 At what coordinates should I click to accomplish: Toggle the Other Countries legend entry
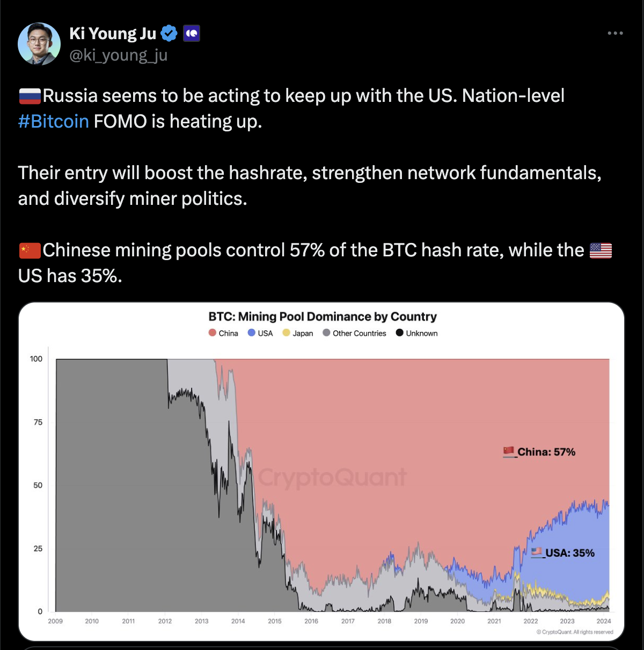click(354, 333)
